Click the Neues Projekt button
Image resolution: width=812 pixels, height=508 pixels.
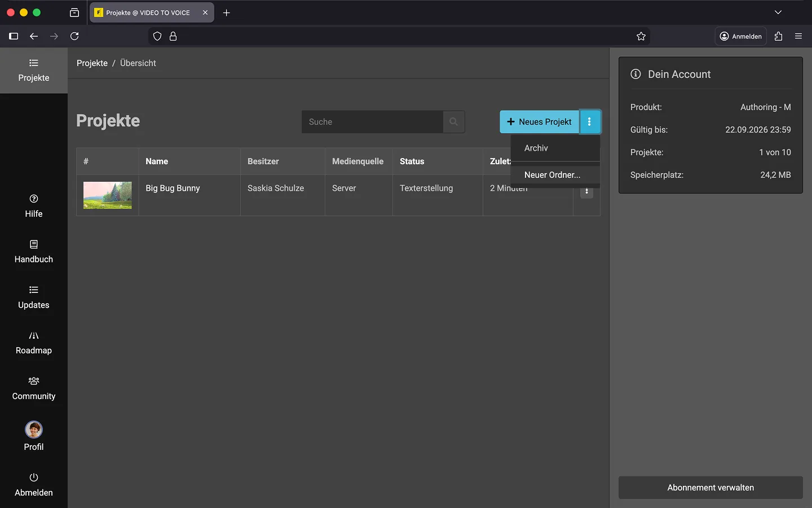coord(539,122)
